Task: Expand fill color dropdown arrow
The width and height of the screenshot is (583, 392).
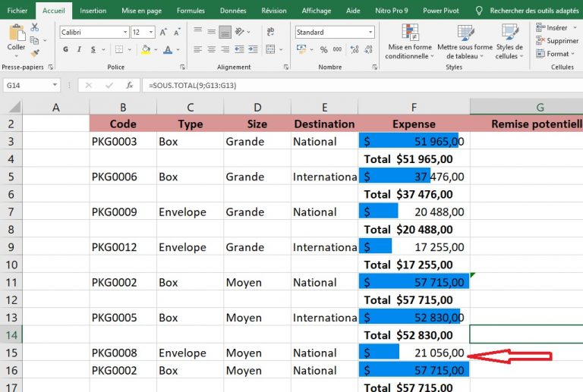Action: coord(156,49)
